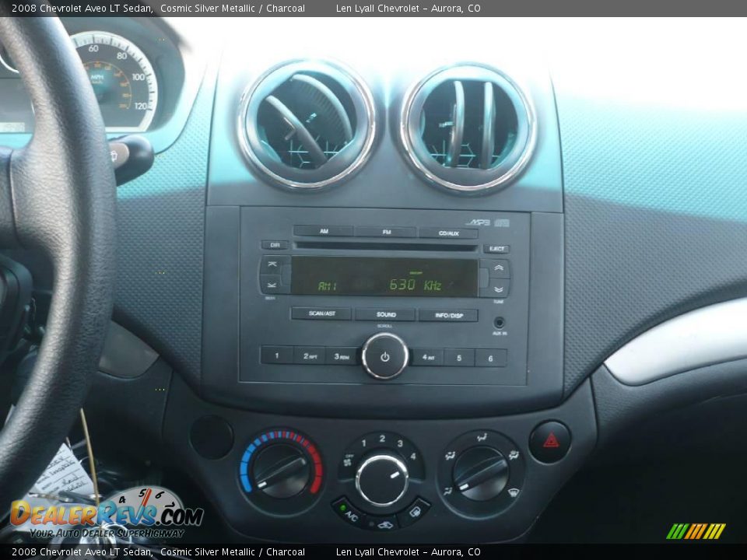Seek backward with lower seek button
The height and width of the screenshot is (560, 747).
pos(272,285)
